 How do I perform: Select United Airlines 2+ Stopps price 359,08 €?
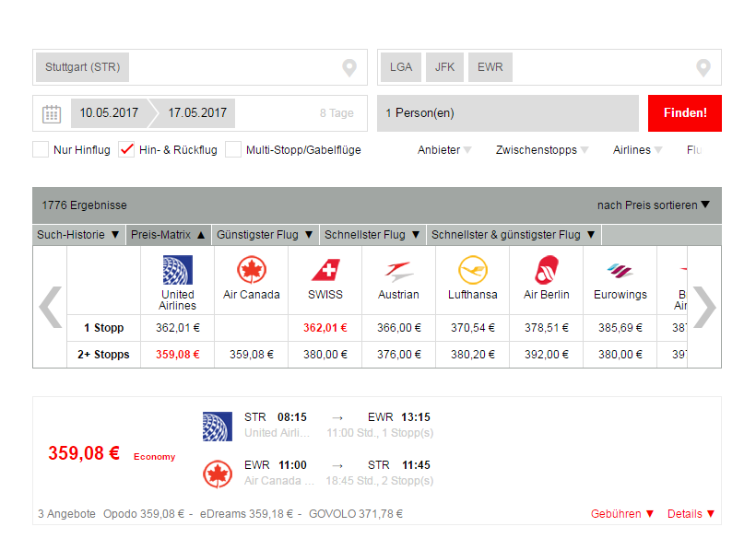[177, 355]
